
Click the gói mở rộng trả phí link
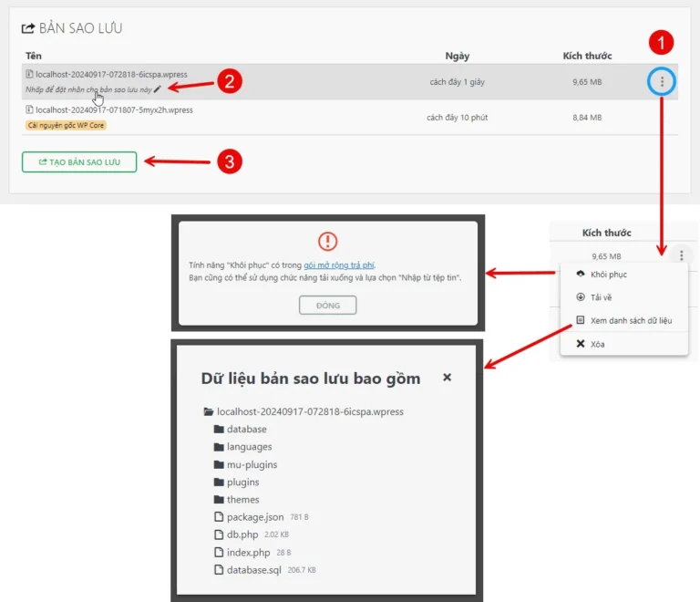[339, 265]
